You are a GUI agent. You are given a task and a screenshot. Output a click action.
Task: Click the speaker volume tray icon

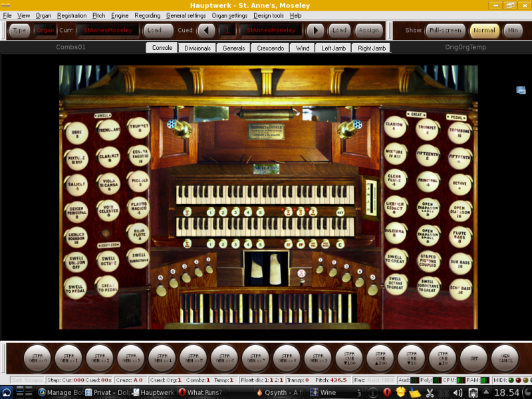458,392
